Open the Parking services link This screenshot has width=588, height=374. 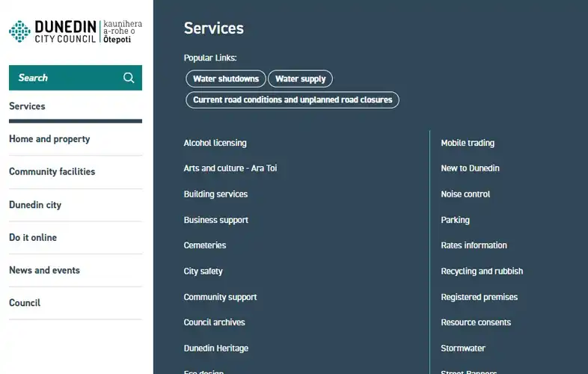(x=455, y=220)
